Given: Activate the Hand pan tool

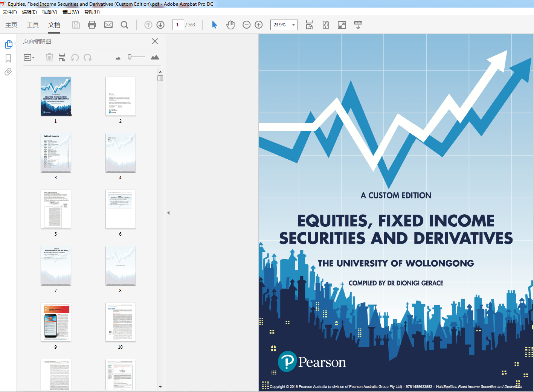Looking at the screenshot, I should pos(230,25).
